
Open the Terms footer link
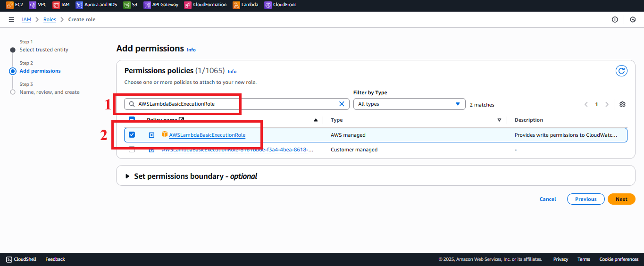584,259
